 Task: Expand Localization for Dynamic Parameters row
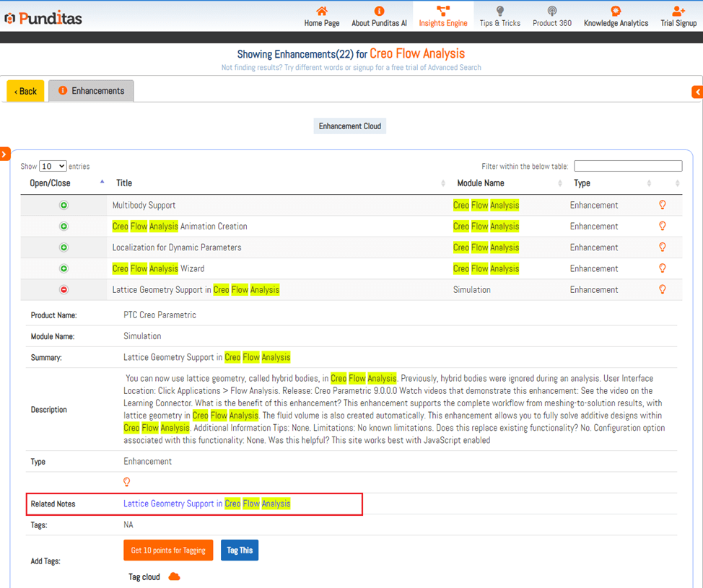pos(64,247)
